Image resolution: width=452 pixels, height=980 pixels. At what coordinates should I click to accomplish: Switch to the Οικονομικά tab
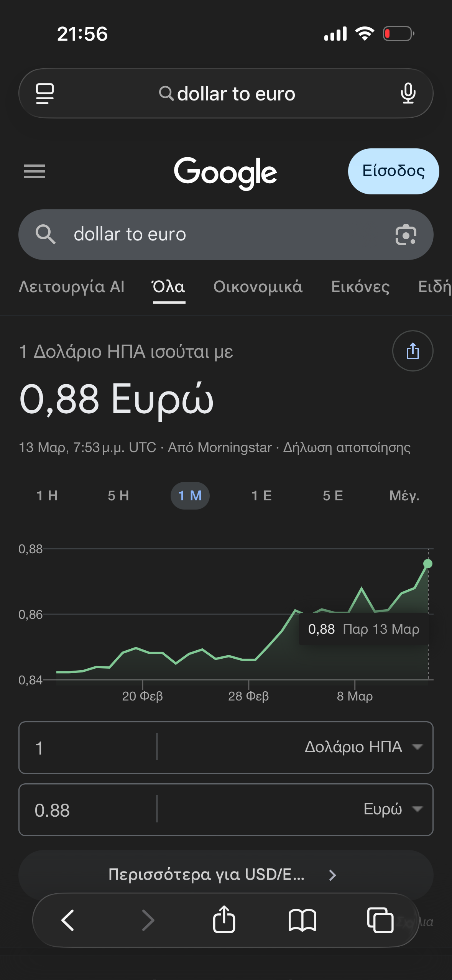click(x=258, y=287)
